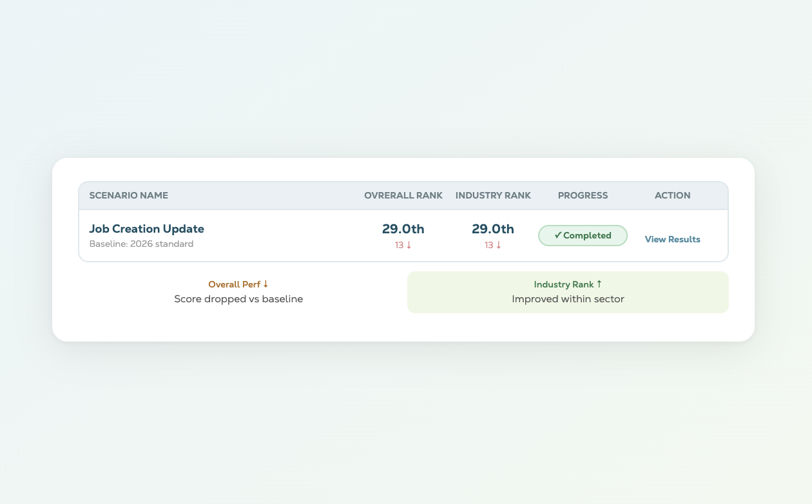812x504 pixels.
Task: Open the "View Results" link
Action: coord(672,239)
